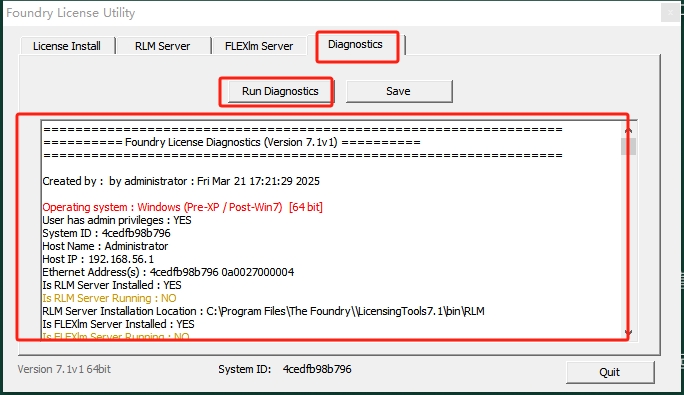The width and height of the screenshot is (684, 395).
Task: Close the Foundry License Utility window
Action: (x=670, y=13)
